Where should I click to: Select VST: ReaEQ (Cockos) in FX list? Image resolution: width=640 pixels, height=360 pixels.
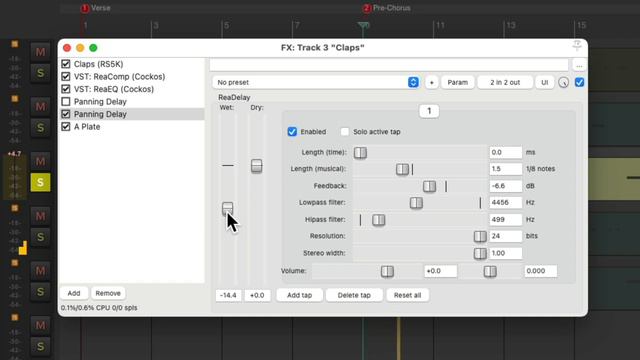coord(114,89)
